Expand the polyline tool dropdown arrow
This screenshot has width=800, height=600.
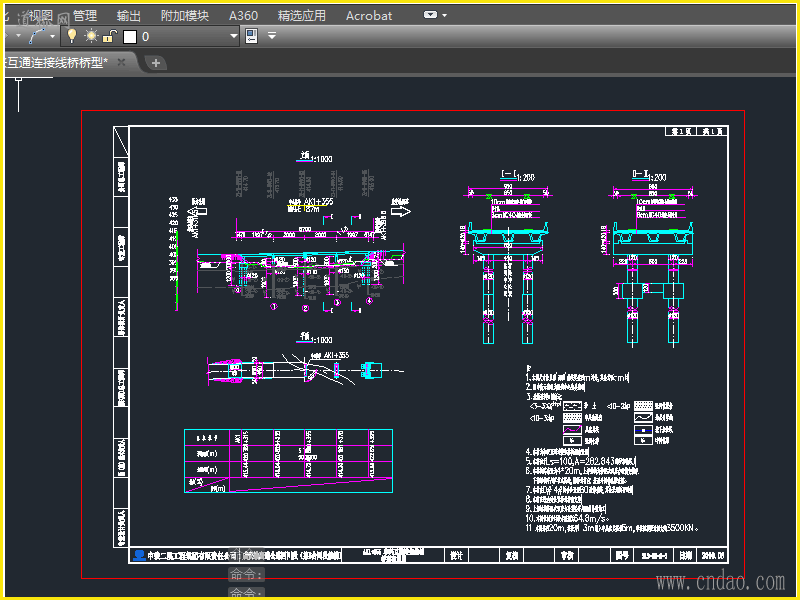pos(53,36)
